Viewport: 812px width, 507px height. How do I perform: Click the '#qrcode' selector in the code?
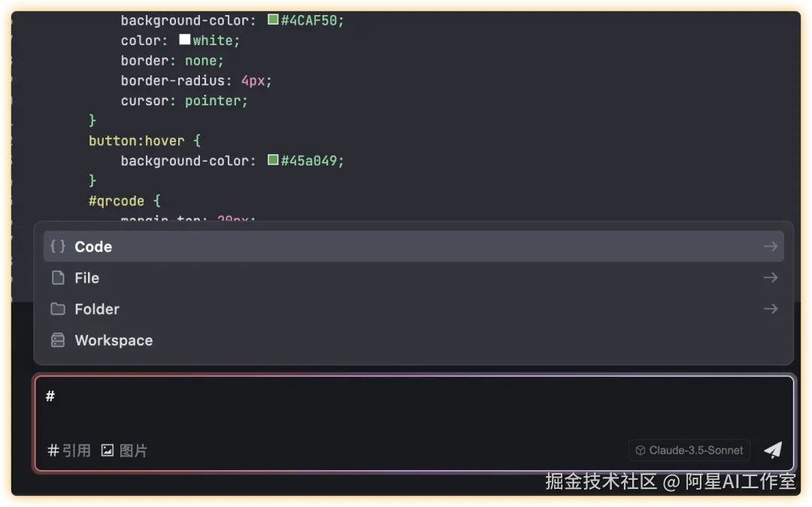117,201
